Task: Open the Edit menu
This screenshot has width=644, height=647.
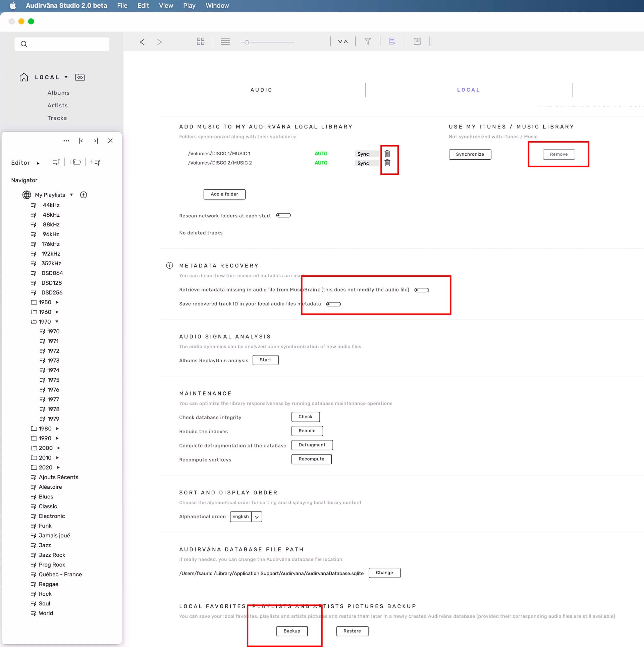Action: coord(143,6)
